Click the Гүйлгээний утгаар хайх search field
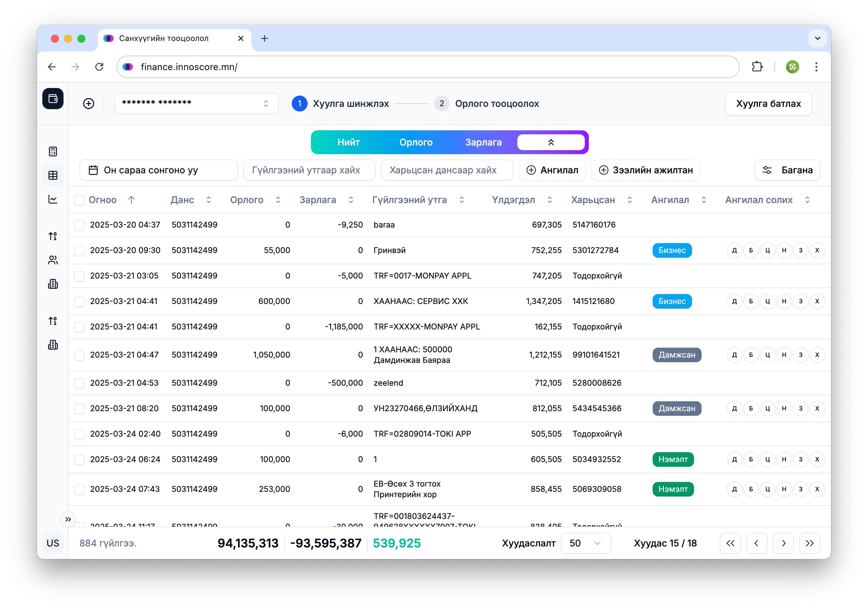 pyautogui.click(x=309, y=170)
